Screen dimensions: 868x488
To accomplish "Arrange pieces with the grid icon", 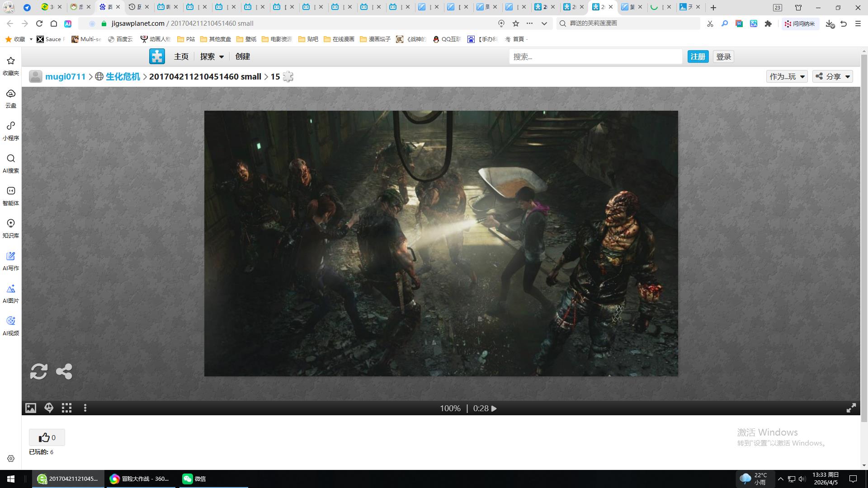I will [67, 408].
